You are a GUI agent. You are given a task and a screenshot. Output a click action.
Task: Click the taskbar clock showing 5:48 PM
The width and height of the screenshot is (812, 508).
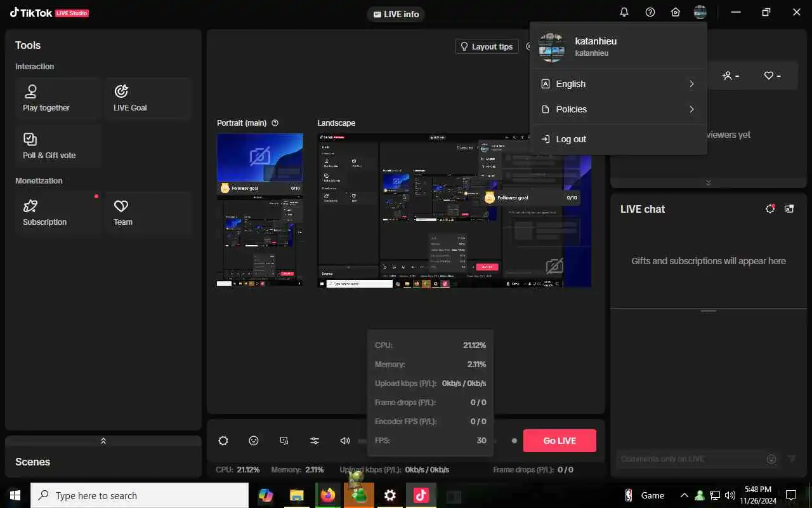pyautogui.click(x=757, y=495)
